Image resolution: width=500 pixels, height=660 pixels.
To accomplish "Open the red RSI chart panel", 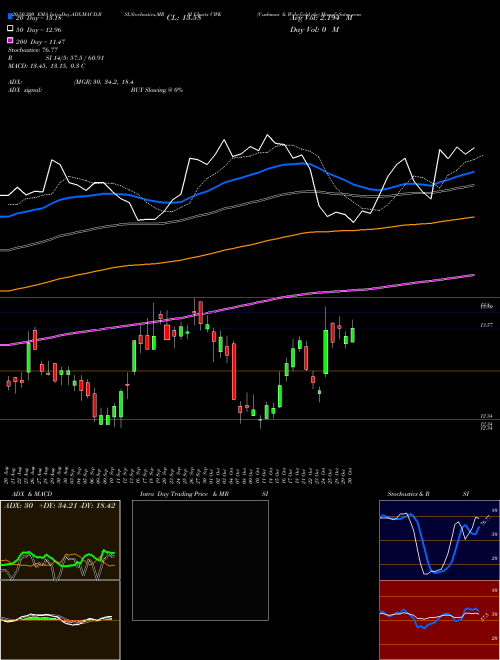I will (x=439, y=620).
